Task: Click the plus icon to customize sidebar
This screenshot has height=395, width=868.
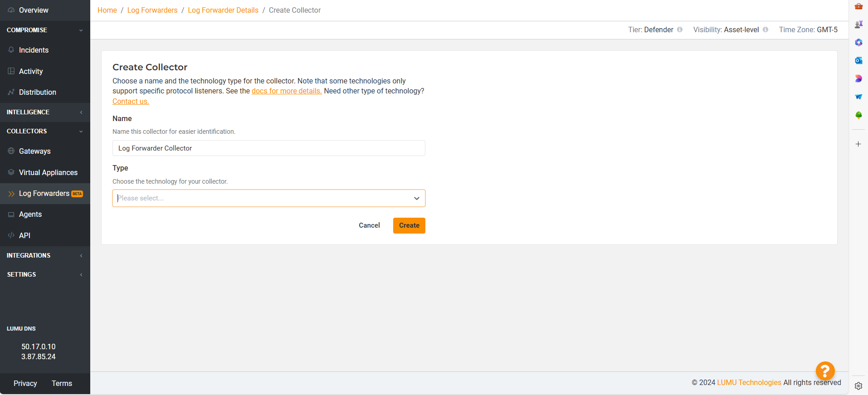Action: tap(858, 144)
